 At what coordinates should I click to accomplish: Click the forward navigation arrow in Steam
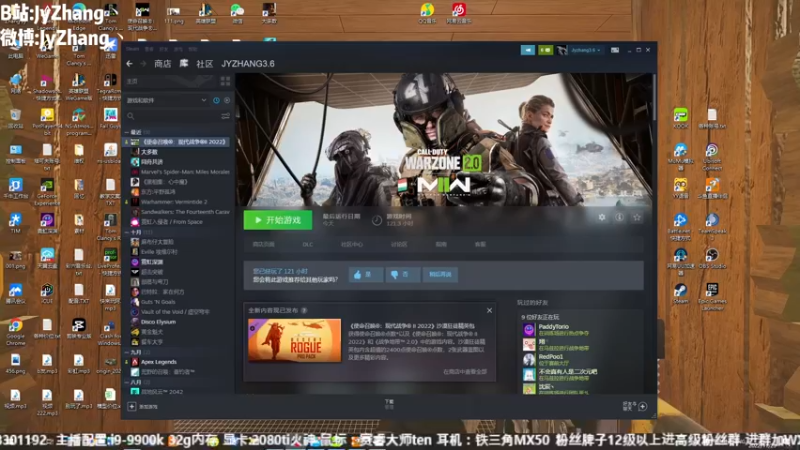(143, 64)
